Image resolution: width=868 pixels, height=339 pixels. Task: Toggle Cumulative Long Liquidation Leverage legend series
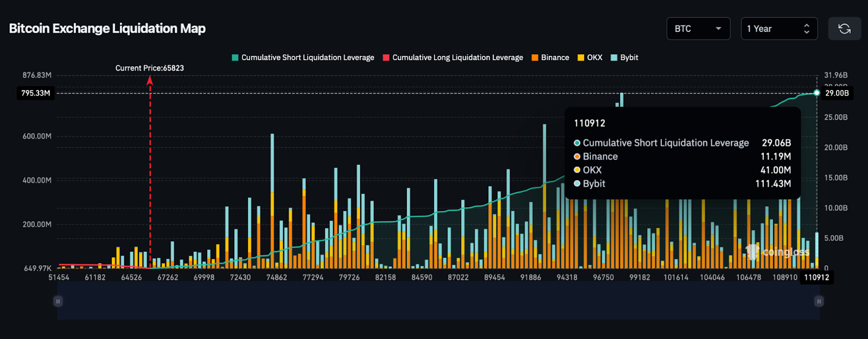(453, 57)
